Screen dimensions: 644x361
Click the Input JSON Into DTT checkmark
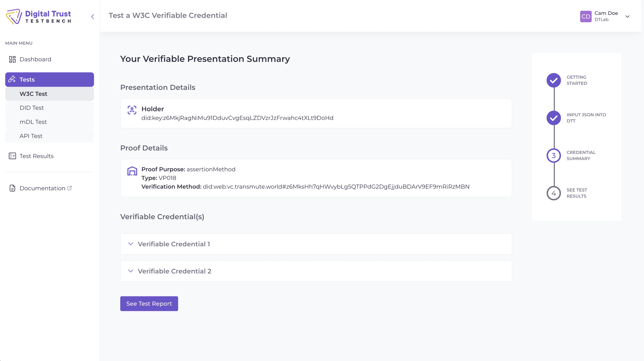click(x=554, y=118)
